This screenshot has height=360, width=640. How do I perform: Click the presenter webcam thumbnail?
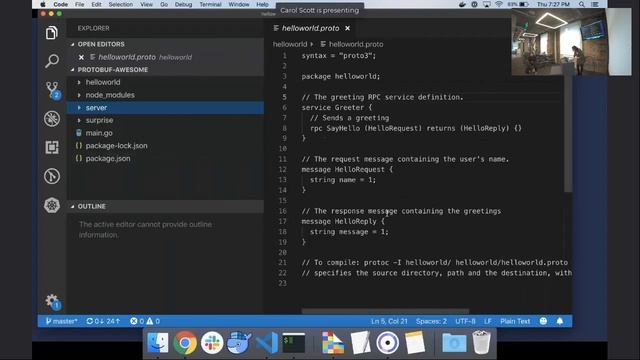(571, 42)
